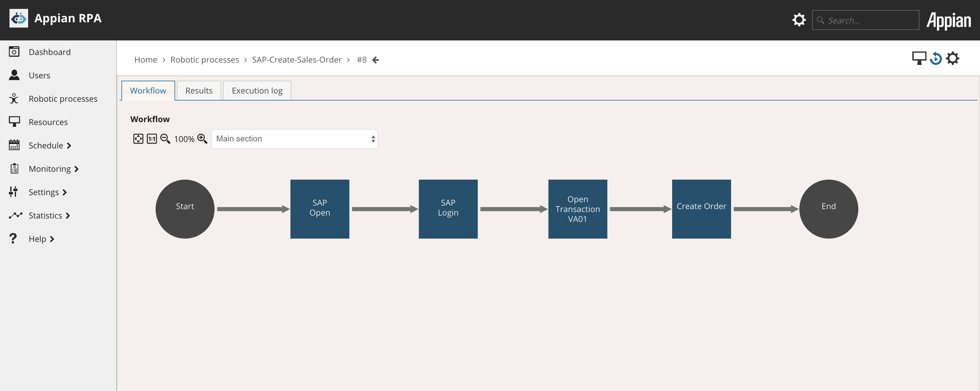Viewport: 980px width, 391px height.
Task: Open SAP-Create-Sales-Order breadcrumb link
Action: click(297, 60)
